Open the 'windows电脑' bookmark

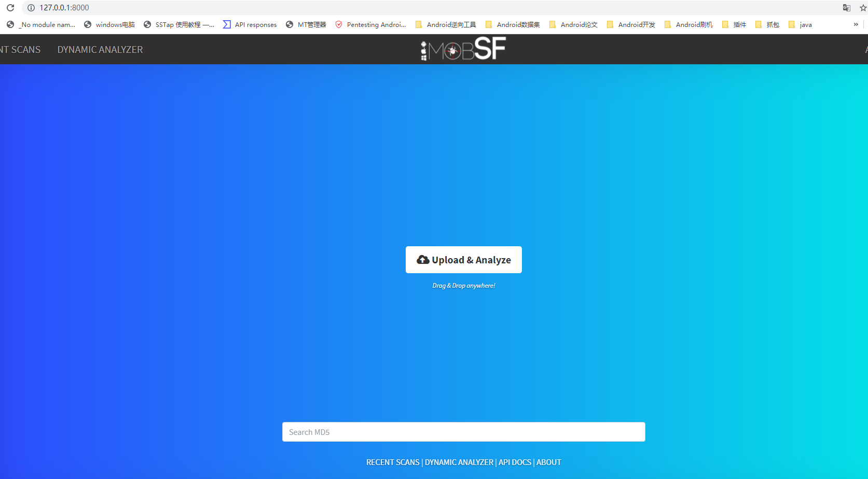tap(109, 24)
